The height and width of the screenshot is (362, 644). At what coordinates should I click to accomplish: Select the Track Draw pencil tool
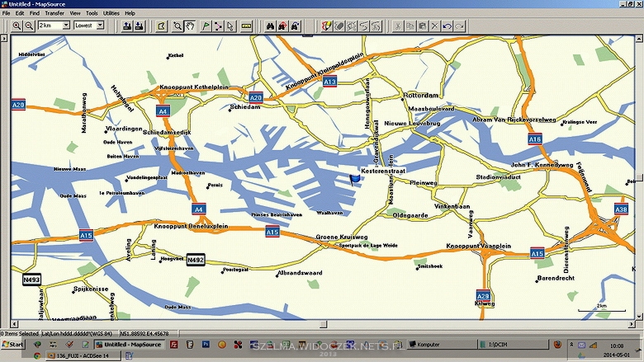click(x=326, y=26)
